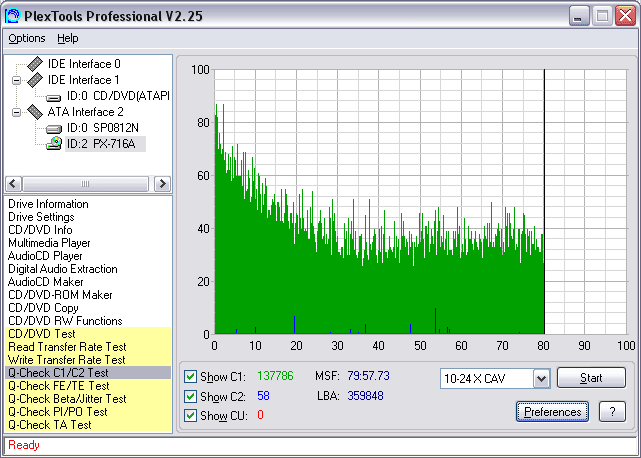Open Drive Settings function
The image size is (641, 458).
click(41, 217)
